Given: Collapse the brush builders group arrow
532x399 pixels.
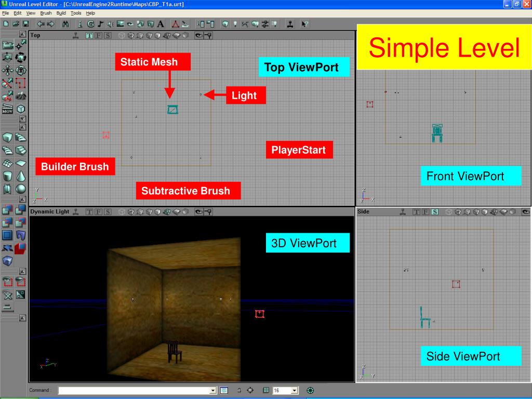Looking at the screenshot, I should coord(22,127).
